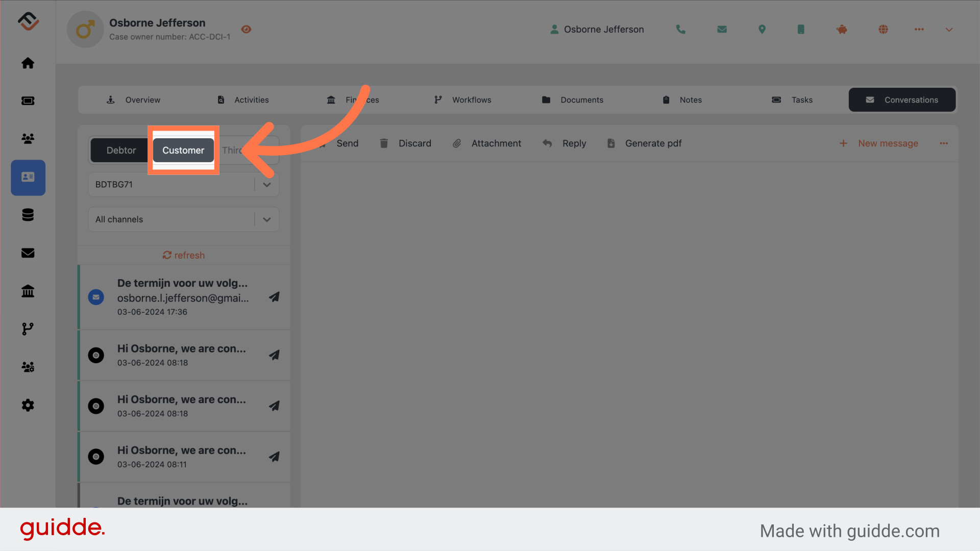The height and width of the screenshot is (551, 980).
Task: Expand the All channels dropdown
Action: (x=183, y=219)
